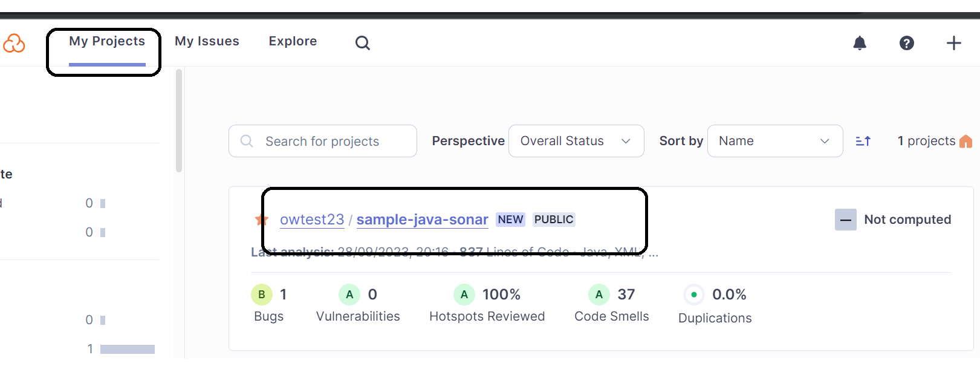Open the sample-java-sonar project link
This screenshot has width=980, height=392.
422,220
